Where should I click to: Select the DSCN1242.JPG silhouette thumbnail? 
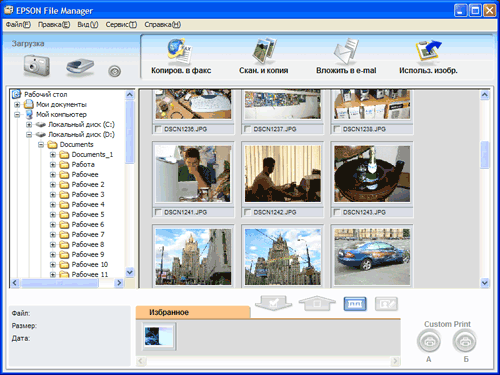[x=283, y=174]
